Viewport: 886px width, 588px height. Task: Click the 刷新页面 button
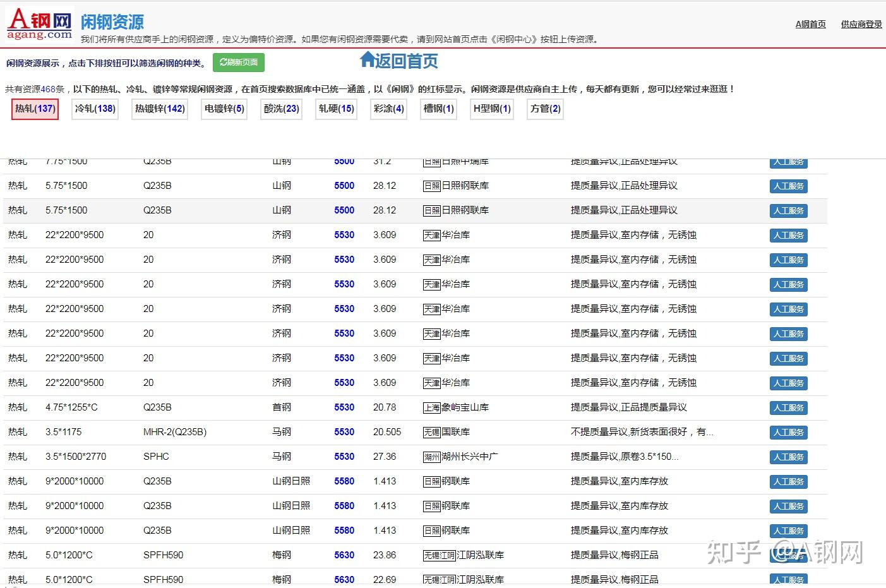(239, 63)
